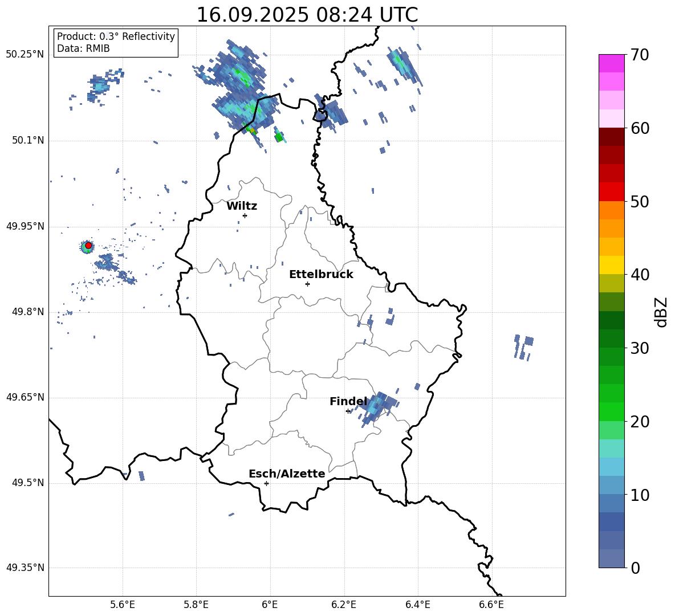Click the 30 value on the colorbar
675x616 pixels.
click(x=640, y=348)
